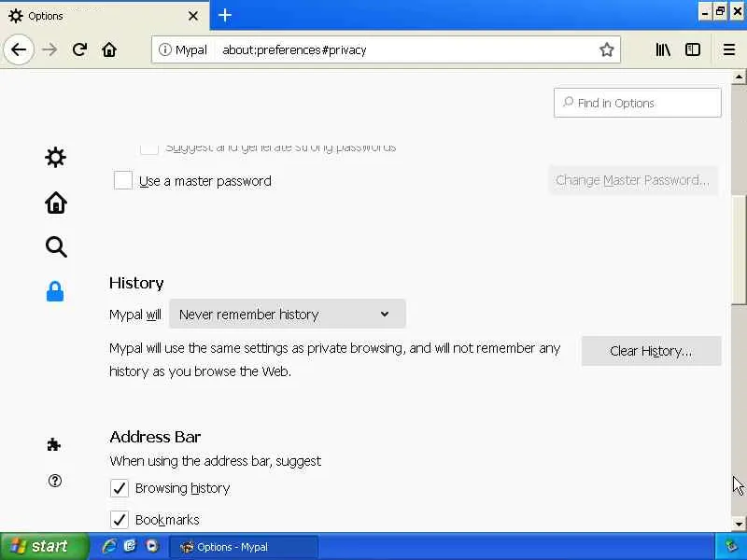Viewport: 747px width, 560px height.
Task: Click scrollbar up arrow
Action: coord(739,77)
